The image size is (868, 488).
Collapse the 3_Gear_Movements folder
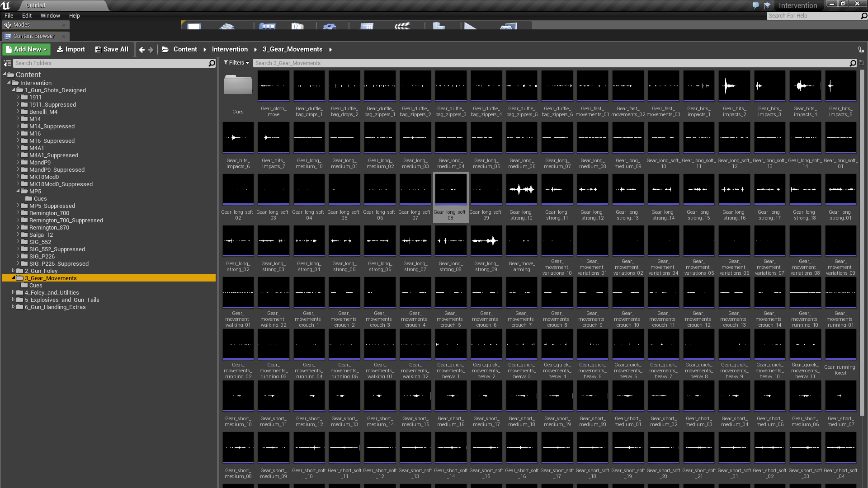coord(13,278)
